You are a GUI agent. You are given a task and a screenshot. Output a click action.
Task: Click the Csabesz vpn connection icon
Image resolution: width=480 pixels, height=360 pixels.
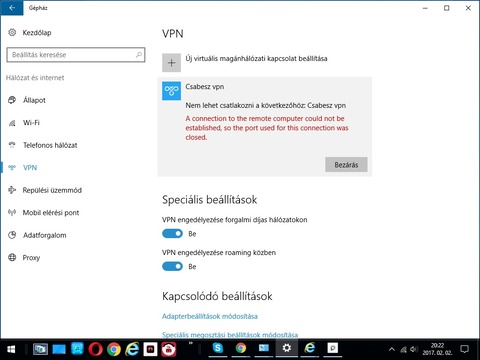(171, 91)
